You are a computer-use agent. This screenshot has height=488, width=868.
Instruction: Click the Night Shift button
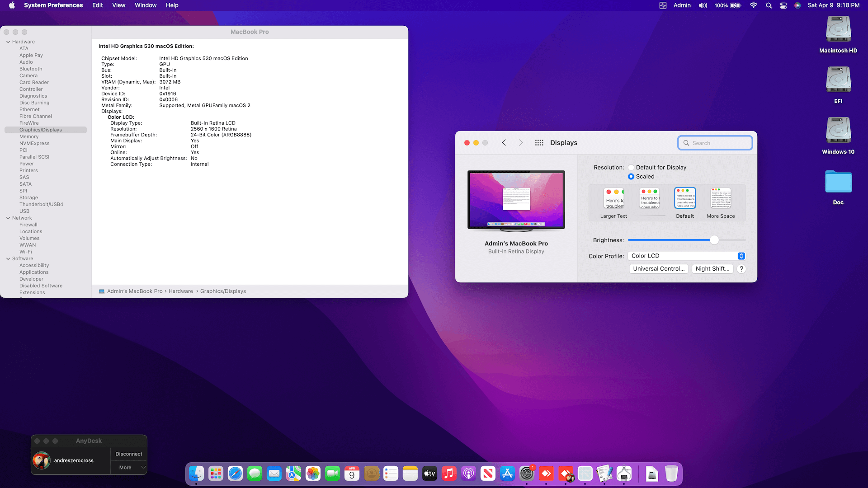(712, 269)
